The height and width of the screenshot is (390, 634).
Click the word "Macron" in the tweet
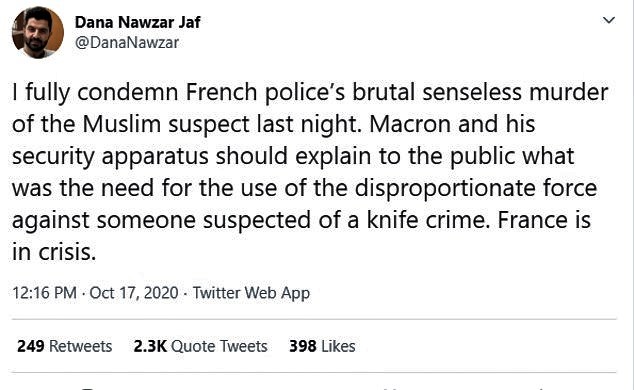coord(410,124)
